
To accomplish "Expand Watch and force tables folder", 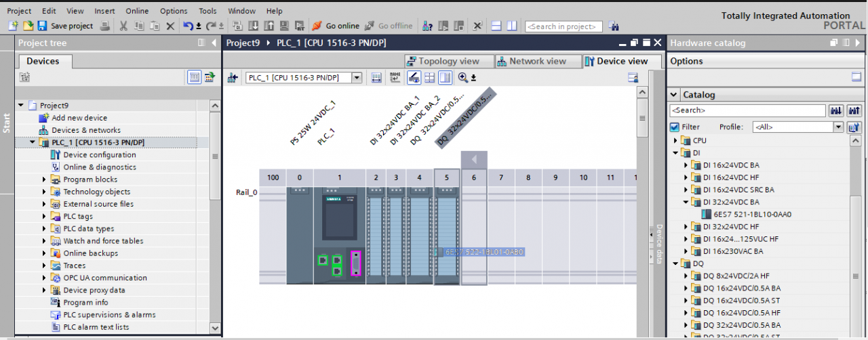I will click(45, 241).
